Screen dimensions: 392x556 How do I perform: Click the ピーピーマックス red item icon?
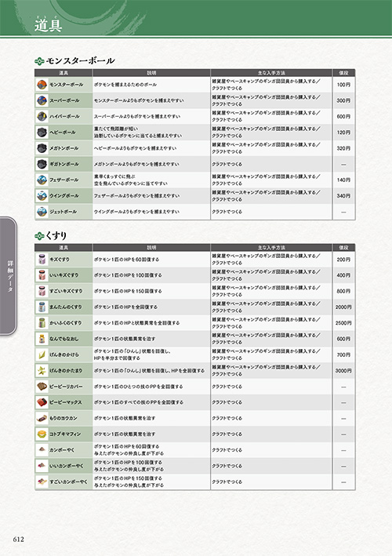click(x=42, y=402)
